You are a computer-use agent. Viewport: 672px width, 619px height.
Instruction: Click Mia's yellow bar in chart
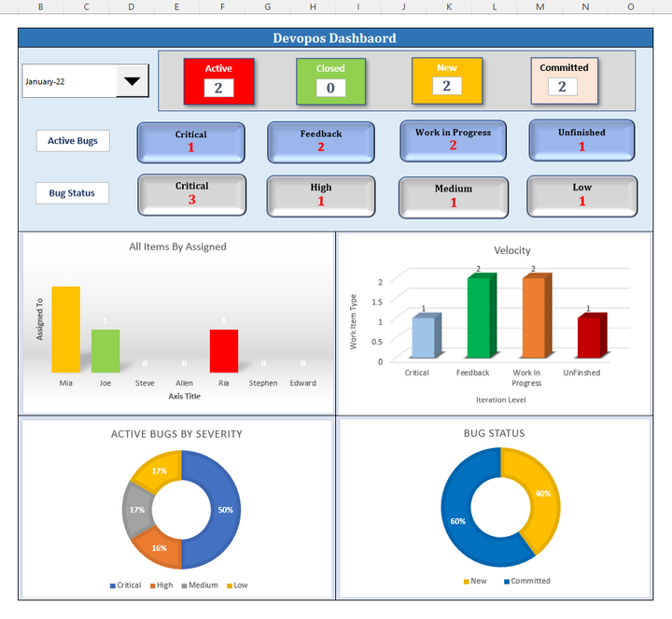point(65,330)
